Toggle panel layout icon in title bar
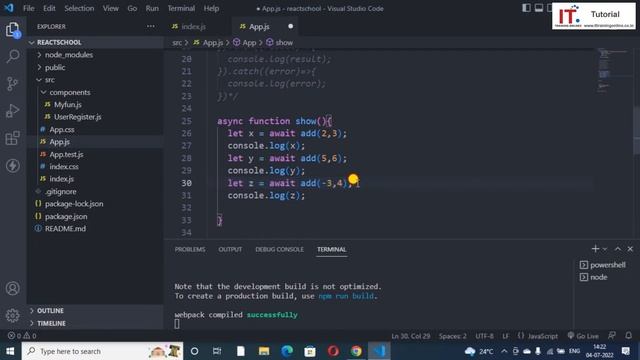 (x=539, y=8)
